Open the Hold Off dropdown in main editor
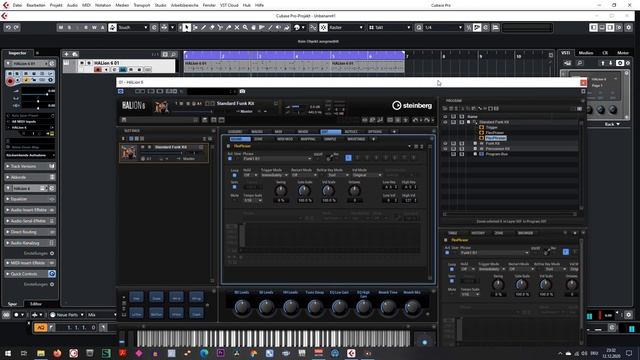This screenshot has height=360, width=640. point(250,175)
